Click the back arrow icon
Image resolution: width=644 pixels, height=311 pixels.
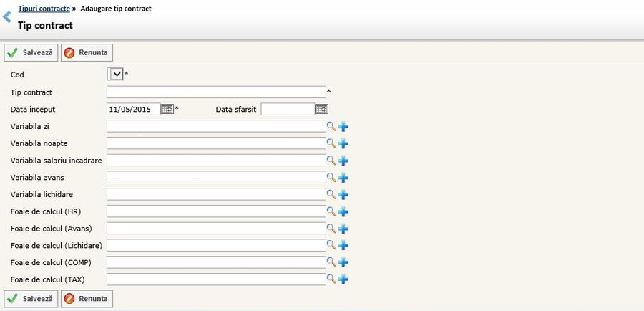pyautogui.click(x=7, y=17)
